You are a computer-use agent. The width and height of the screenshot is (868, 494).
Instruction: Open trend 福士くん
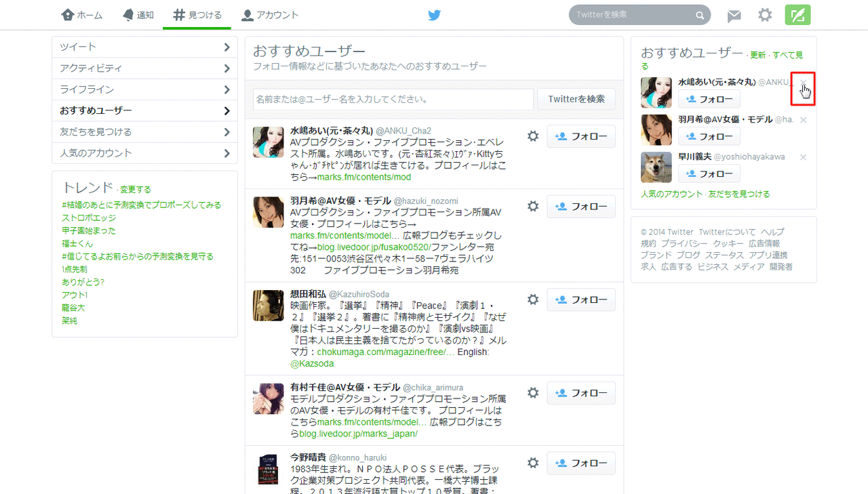pyautogui.click(x=77, y=244)
